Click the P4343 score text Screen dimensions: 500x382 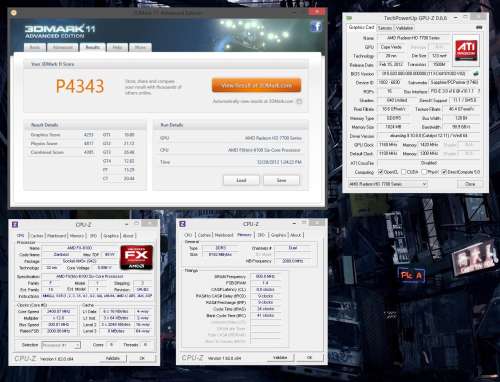pyautogui.click(x=80, y=86)
